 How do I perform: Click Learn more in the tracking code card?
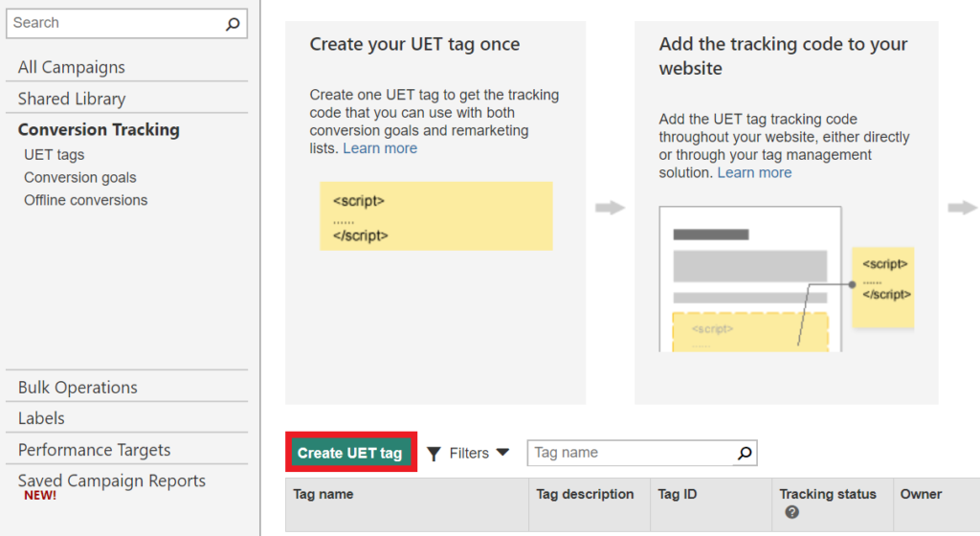click(x=754, y=173)
